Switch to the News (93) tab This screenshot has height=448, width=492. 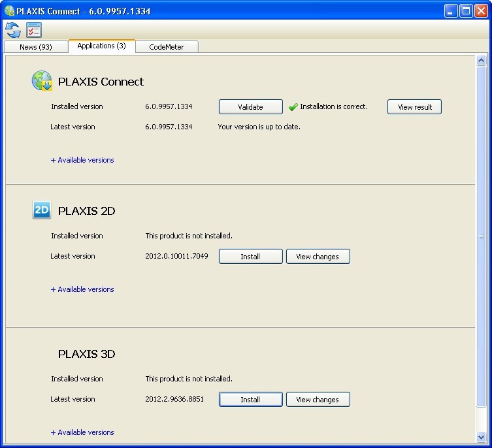[36, 47]
